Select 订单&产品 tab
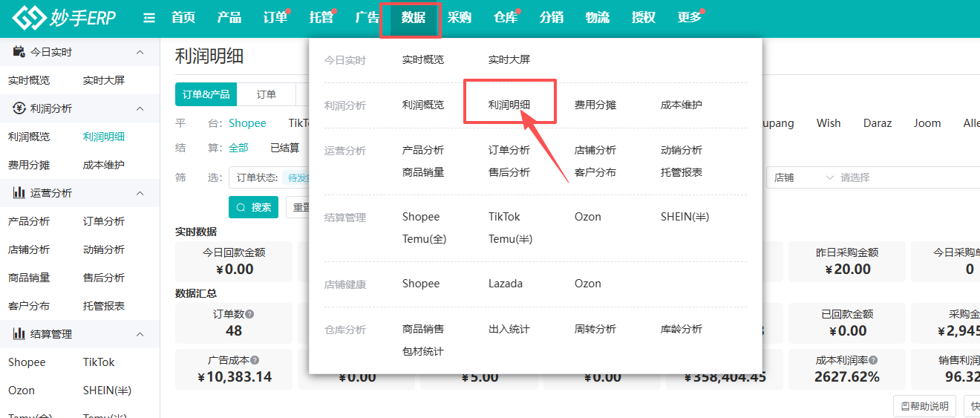The width and height of the screenshot is (980, 418). tap(206, 94)
